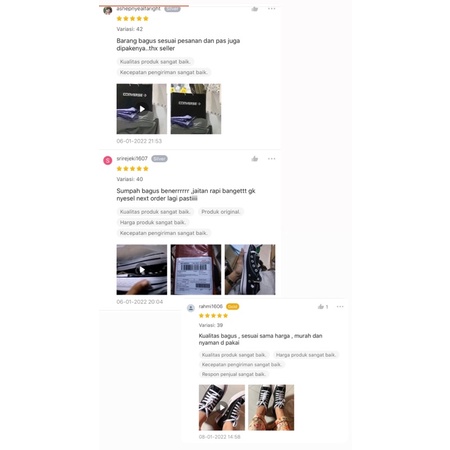Open three-dot menu on srirejeki1607's review
The image size is (450, 450).
pyautogui.click(x=272, y=159)
